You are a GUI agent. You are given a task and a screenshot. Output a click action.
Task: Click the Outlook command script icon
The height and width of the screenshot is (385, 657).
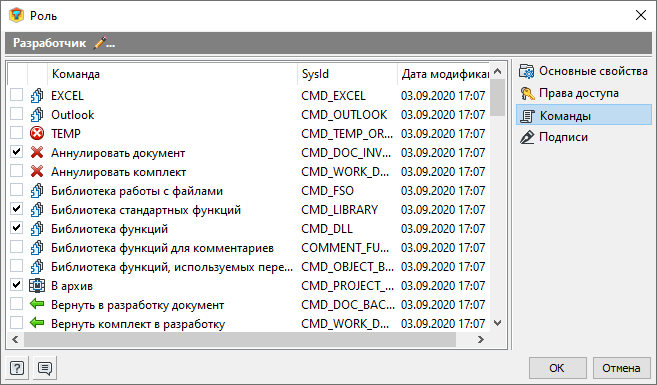[37, 114]
